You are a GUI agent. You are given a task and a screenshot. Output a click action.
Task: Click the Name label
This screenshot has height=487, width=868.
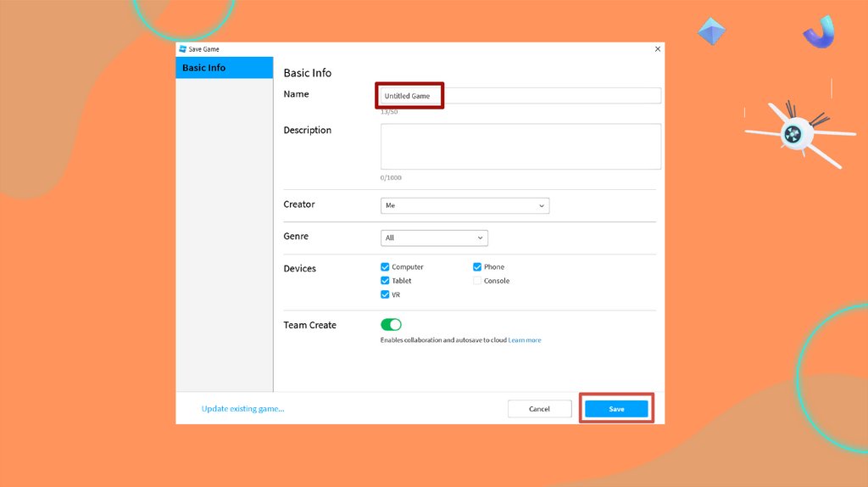pyautogui.click(x=296, y=94)
